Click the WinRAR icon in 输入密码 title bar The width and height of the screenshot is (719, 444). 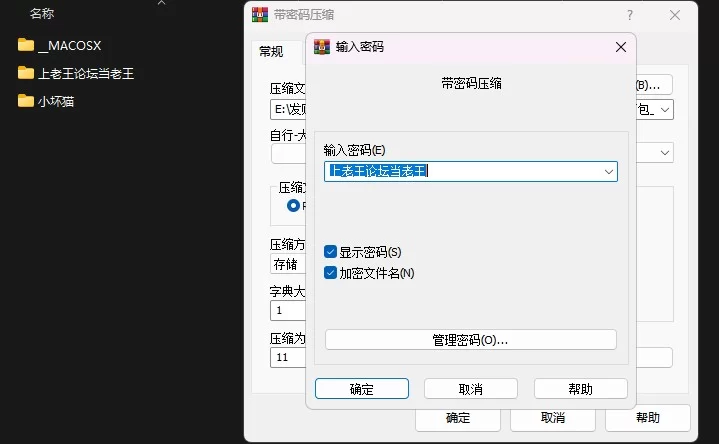[322, 47]
